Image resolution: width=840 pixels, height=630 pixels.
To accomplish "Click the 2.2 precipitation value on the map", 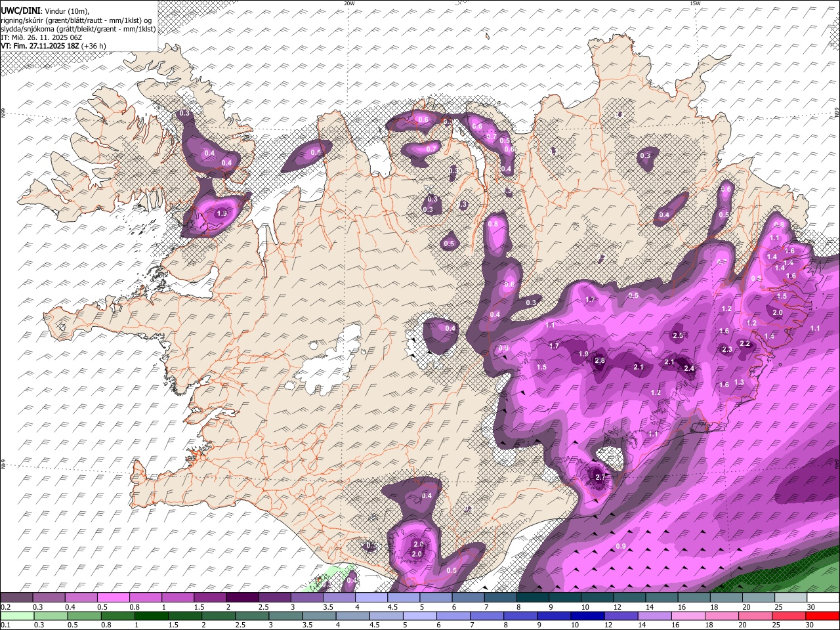I will tap(745, 343).
